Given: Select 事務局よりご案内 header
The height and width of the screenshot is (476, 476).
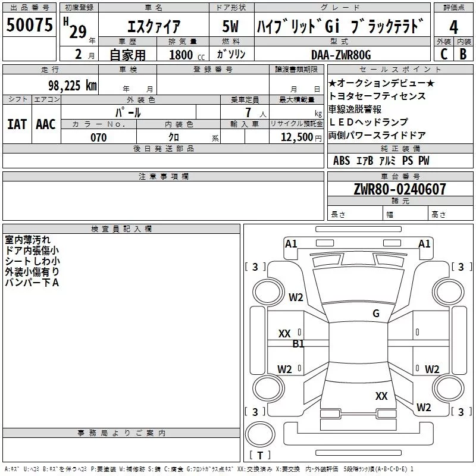Looking at the screenshot, I should 121,433.
